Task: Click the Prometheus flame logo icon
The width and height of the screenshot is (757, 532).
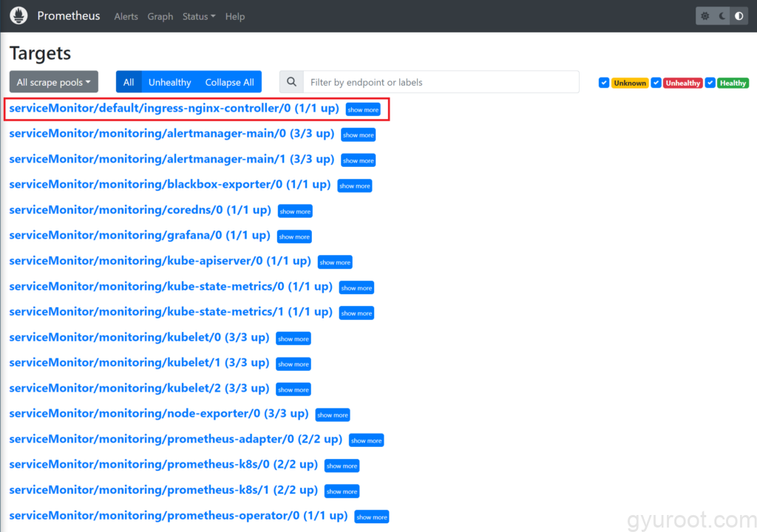Action: (x=18, y=16)
